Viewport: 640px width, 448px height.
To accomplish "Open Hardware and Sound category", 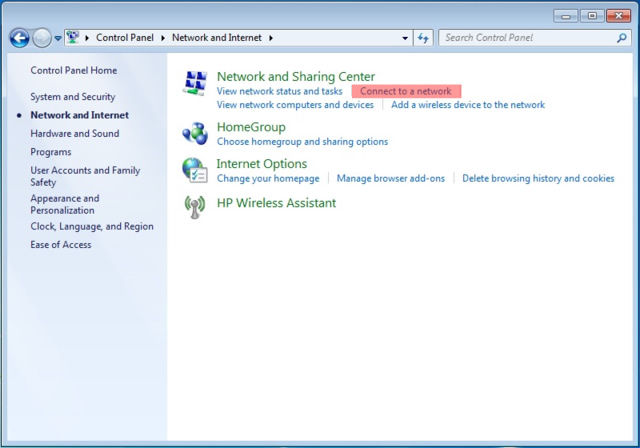I will pos(75,133).
